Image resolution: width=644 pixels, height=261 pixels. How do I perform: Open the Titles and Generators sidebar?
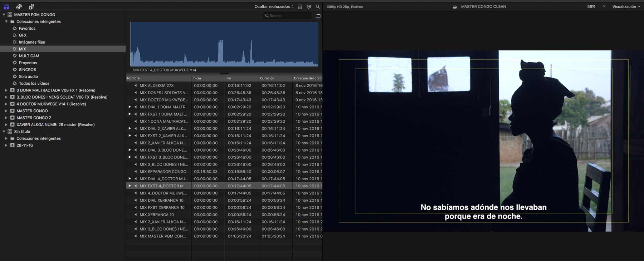point(31,6)
